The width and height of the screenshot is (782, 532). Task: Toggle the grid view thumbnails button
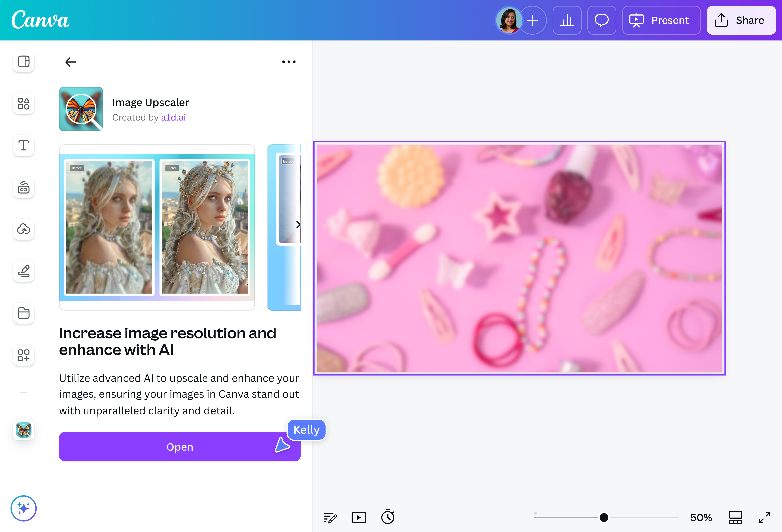coord(736,517)
